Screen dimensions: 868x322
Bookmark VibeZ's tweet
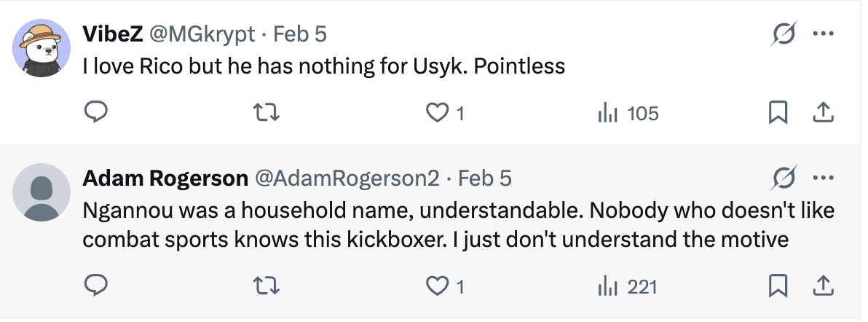pos(778,113)
